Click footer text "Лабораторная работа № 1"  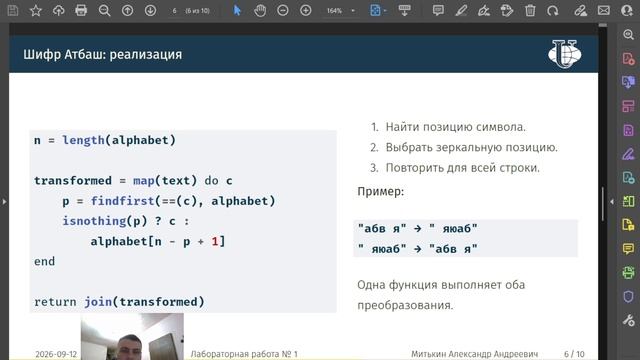point(244,354)
